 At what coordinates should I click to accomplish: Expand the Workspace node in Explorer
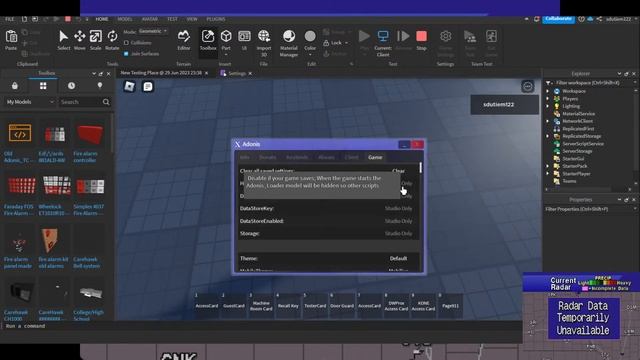(x=548, y=91)
